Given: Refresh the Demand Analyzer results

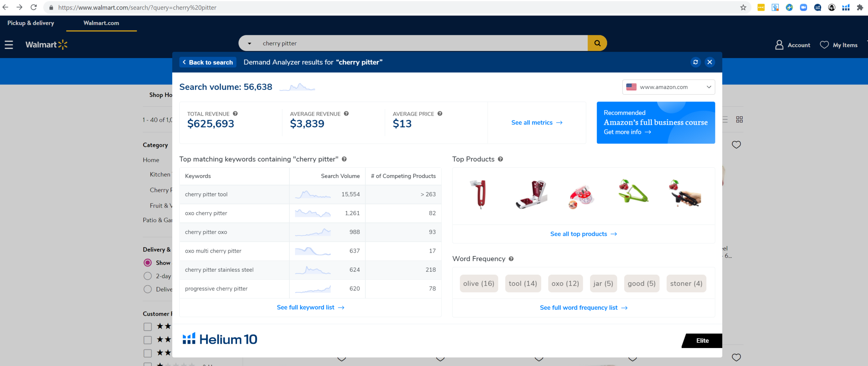Looking at the screenshot, I should pos(695,62).
